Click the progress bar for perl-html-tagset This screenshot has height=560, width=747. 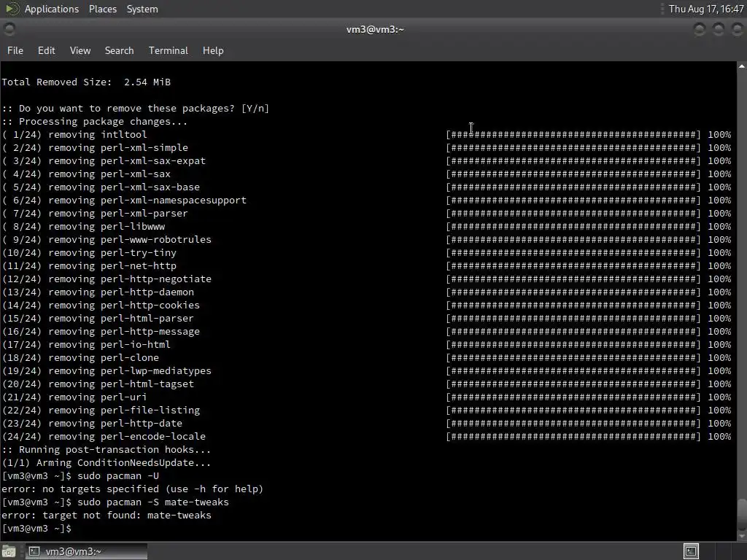[573, 384]
